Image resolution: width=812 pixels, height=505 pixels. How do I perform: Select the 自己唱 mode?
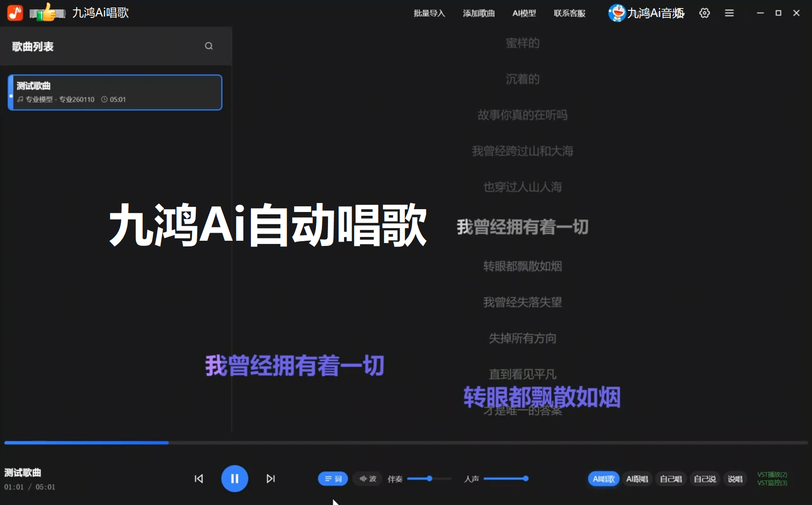tap(671, 479)
